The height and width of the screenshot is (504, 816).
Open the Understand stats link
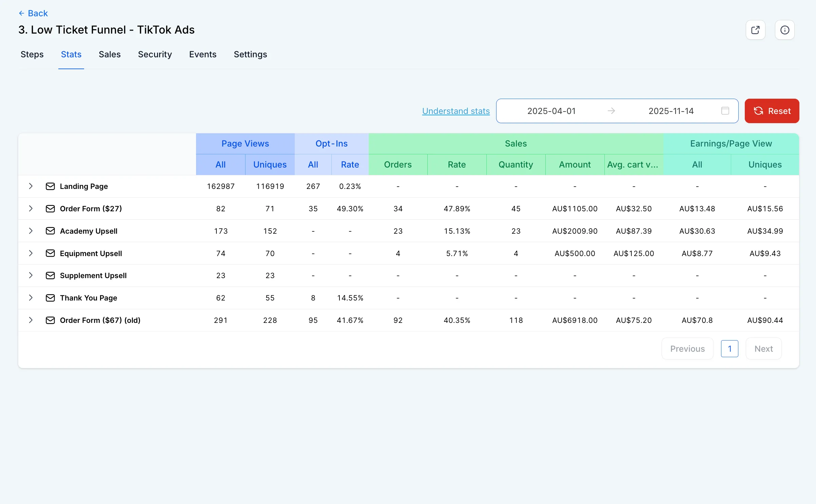tap(456, 111)
